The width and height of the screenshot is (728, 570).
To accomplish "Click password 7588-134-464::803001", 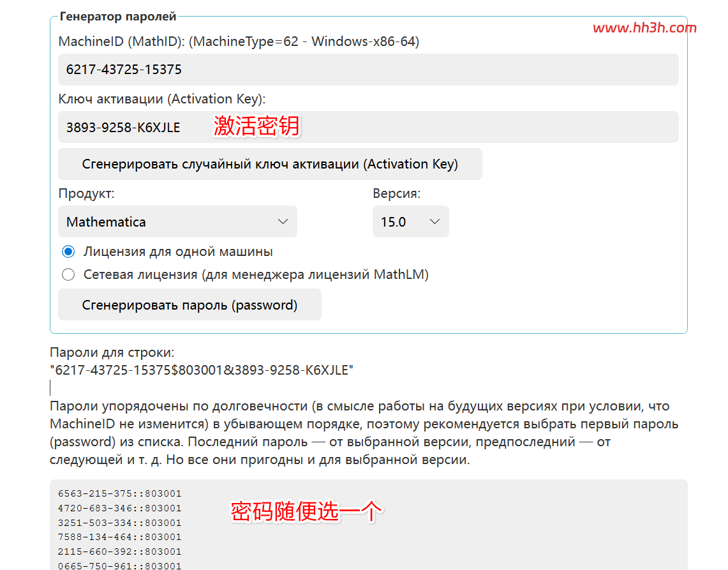I will click(120, 537).
